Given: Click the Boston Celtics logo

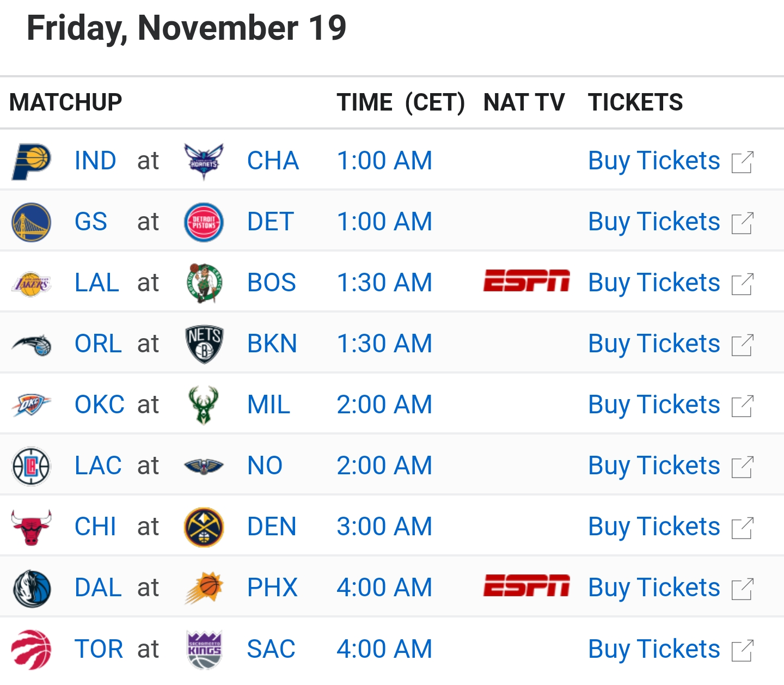Looking at the screenshot, I should tap(204, 283).
